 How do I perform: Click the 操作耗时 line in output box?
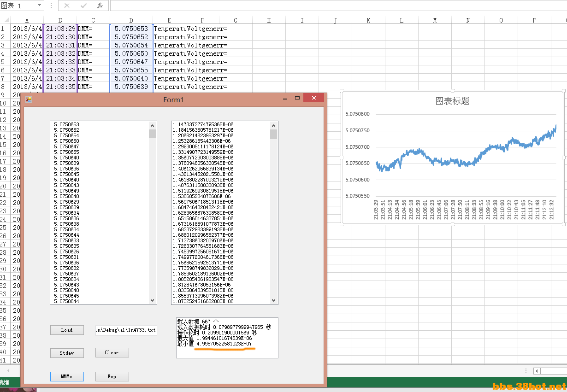point(217,333)
